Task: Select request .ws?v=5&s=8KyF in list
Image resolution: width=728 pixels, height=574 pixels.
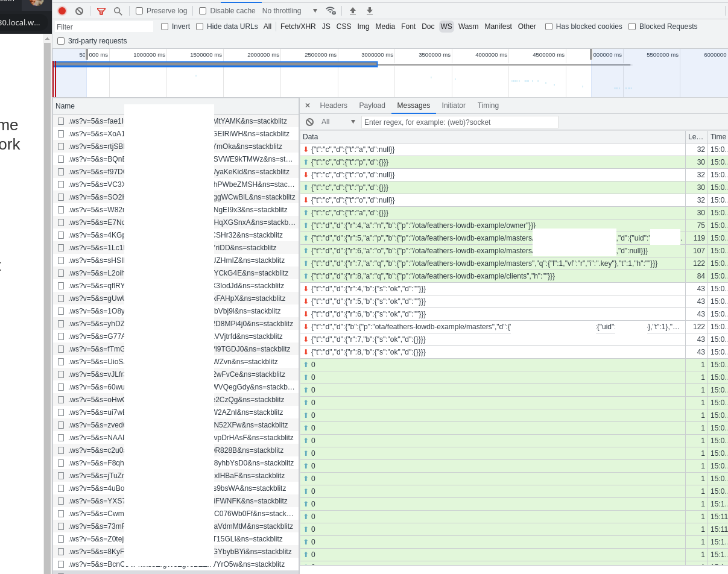Action: [x=176, y=552]
